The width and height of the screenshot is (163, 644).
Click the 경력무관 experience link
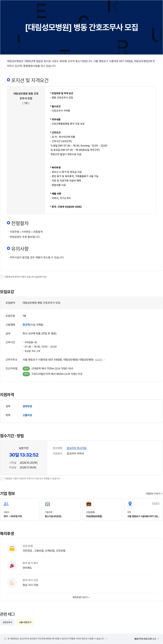pyautogui.click(x=27, y=406)
